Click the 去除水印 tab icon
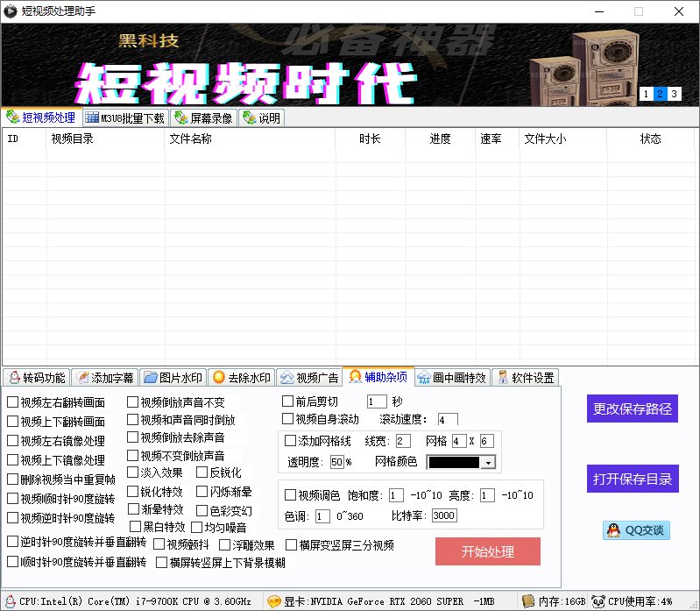Screen dimensions: 700x611 [219, 378]
